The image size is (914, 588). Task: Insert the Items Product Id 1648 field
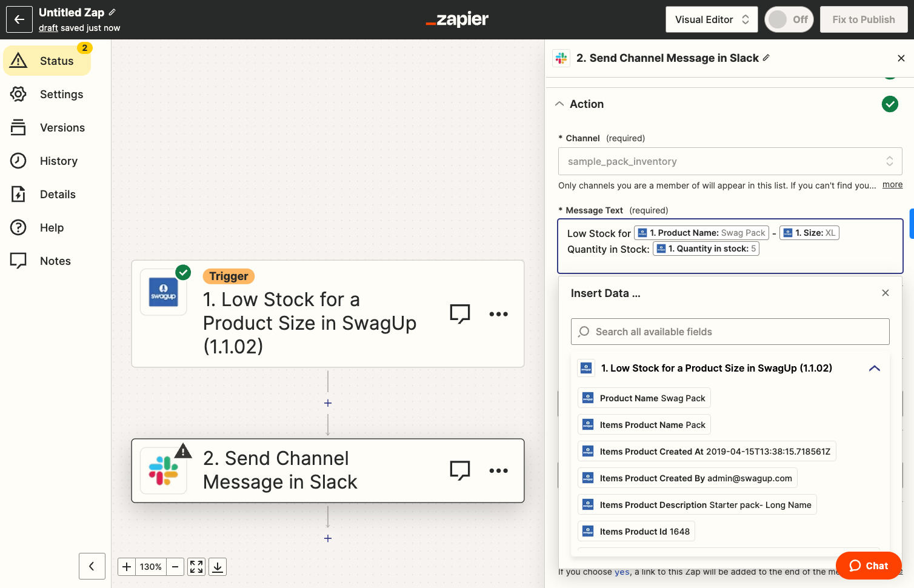[636, 532]
